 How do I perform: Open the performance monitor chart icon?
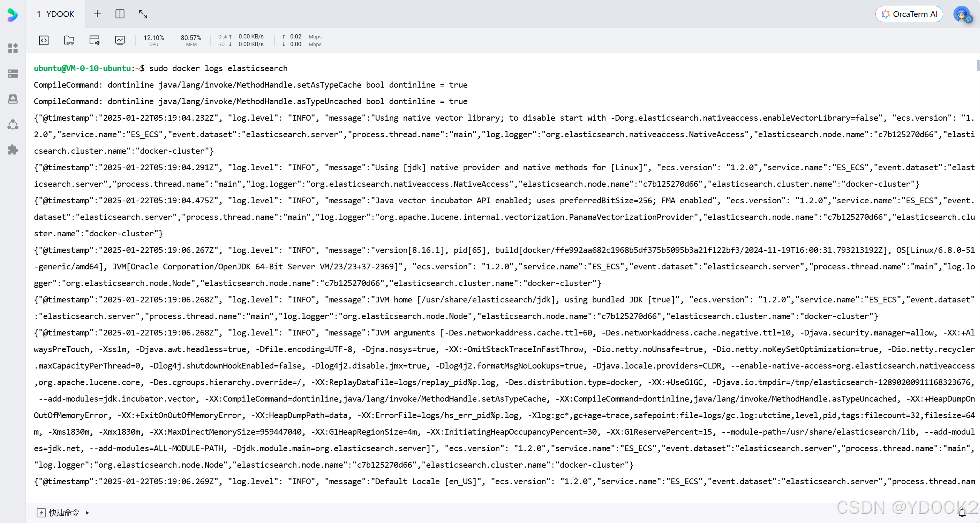(x=120, y=40)
